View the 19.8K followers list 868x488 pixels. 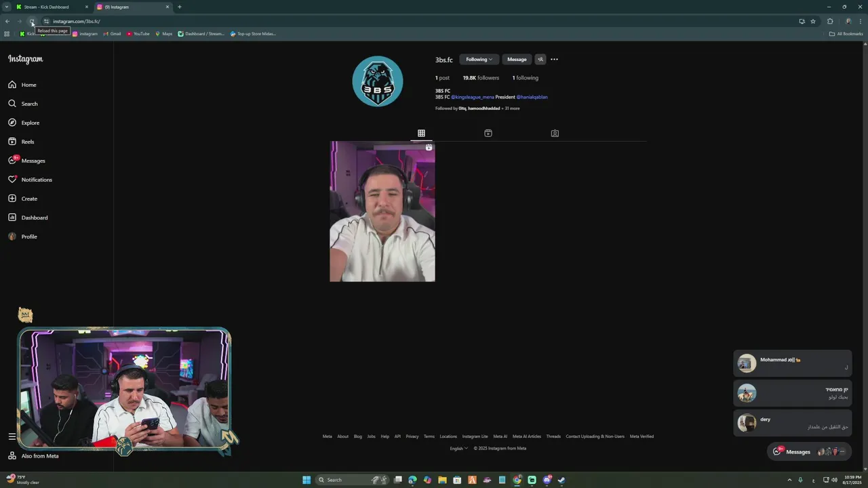481,78
